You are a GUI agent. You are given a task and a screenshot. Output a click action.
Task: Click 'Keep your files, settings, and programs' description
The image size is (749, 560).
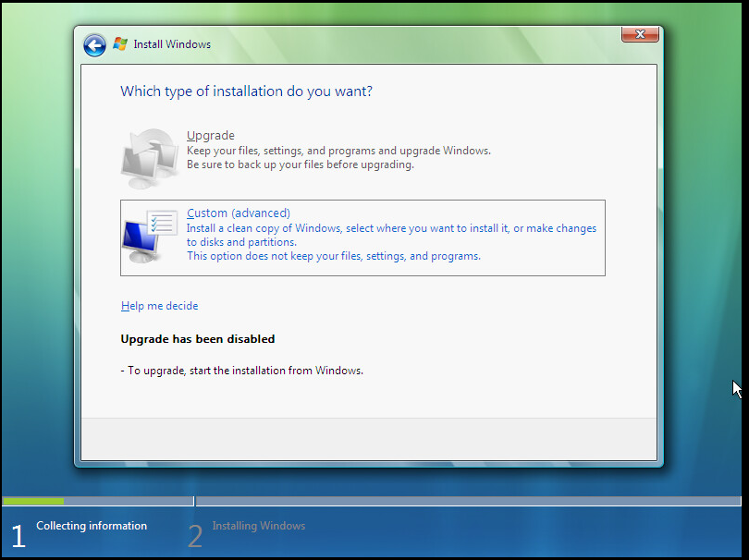pos(338,151)
